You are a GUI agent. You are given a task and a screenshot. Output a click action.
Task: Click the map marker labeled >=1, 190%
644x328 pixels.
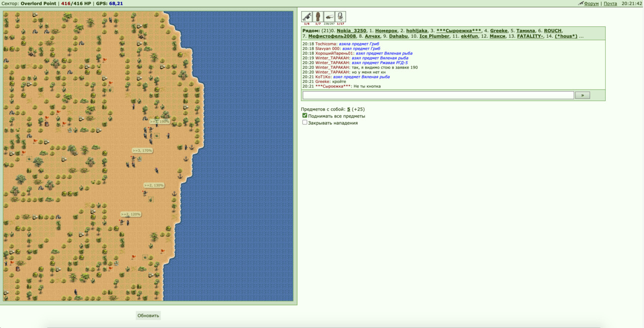(x=159, y=122)
